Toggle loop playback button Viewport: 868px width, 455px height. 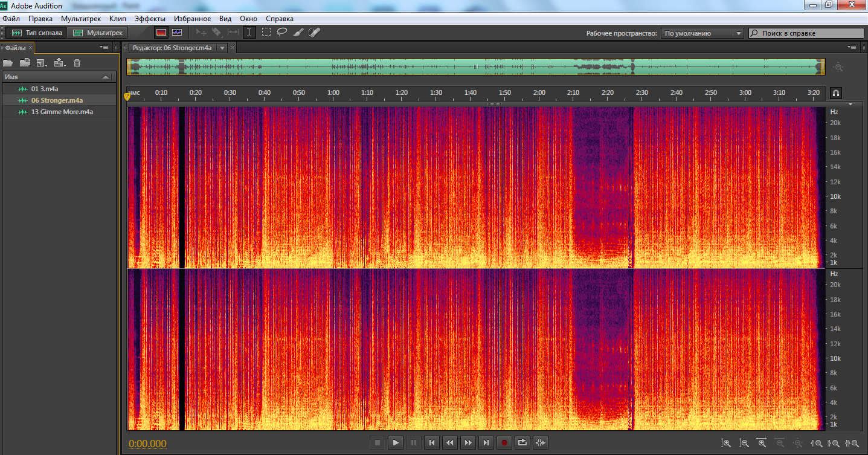pos(522,443)
